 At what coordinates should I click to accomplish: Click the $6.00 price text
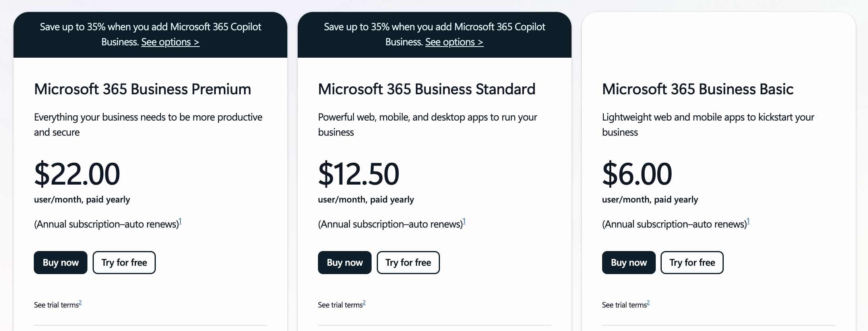click(x=637, y=174)
